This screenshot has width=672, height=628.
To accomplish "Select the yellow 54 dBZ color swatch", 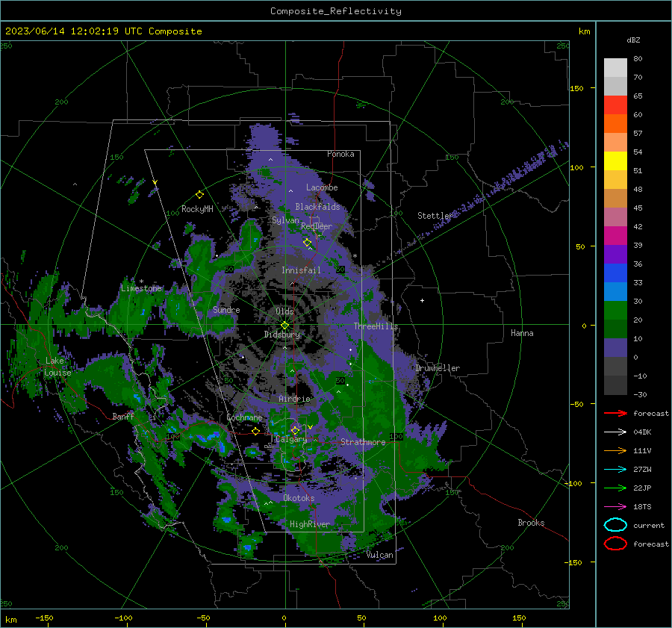I will 615,161.
